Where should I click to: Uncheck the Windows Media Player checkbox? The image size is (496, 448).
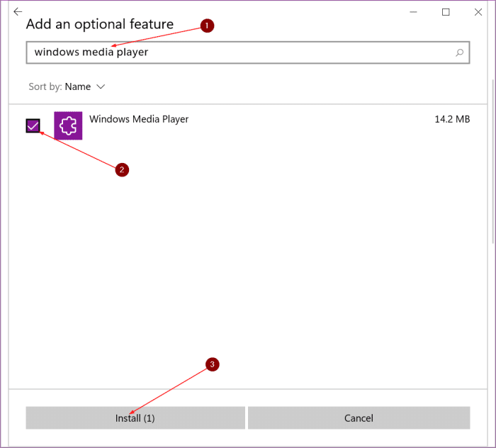coord(33,126)
